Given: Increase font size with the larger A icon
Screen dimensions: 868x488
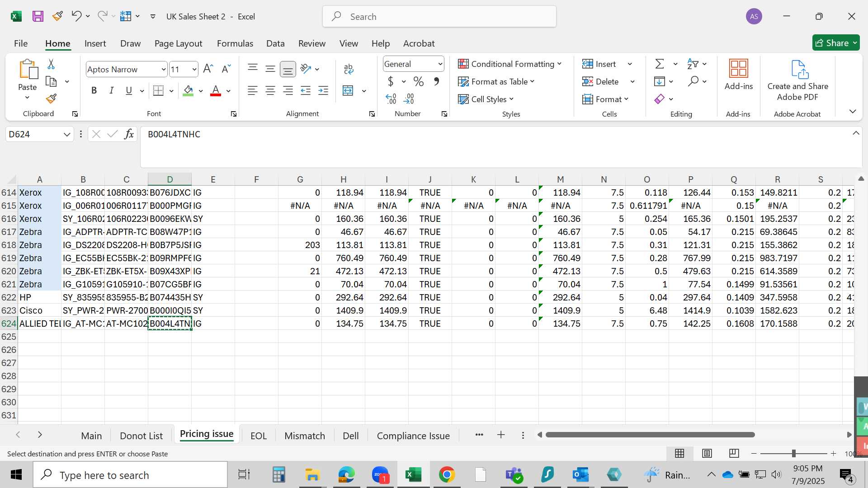Looking at the screenshot, I should click(208, 69).
